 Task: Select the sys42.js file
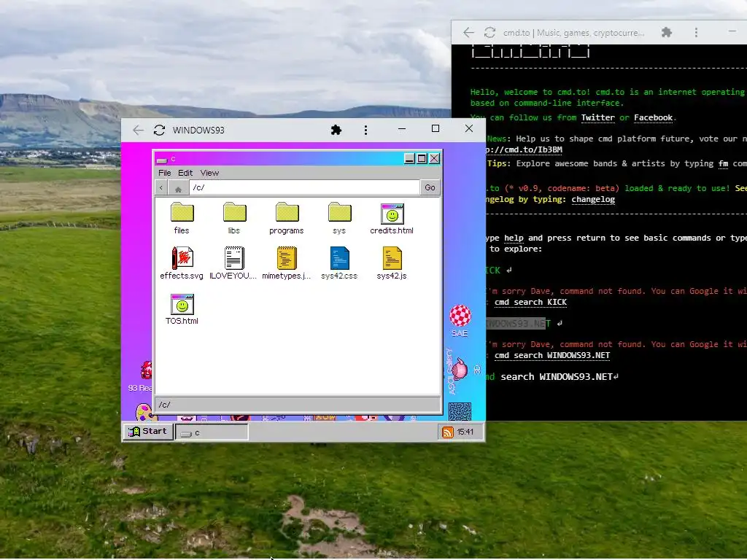click(392, 262)
